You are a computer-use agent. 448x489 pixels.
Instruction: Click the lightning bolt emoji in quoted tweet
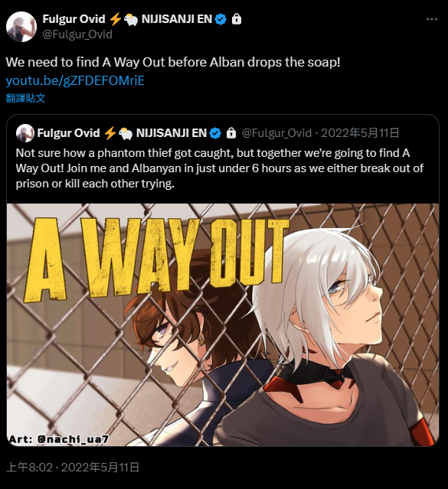point(110,133)
